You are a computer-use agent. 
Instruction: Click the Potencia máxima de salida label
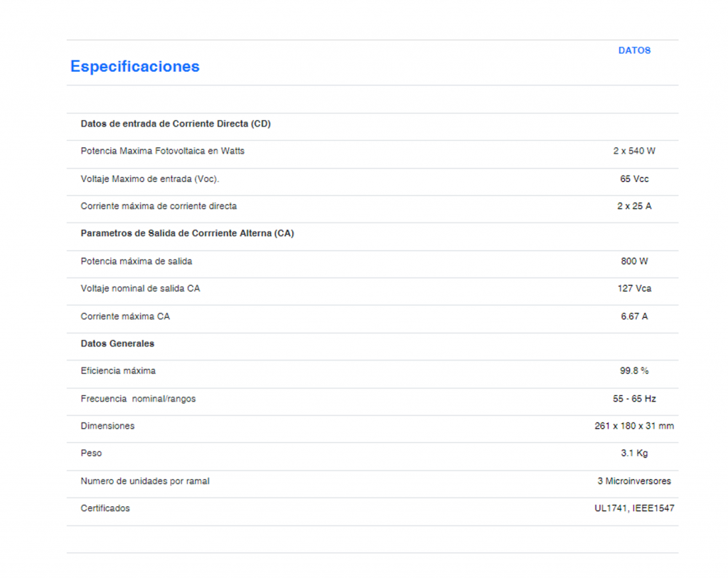point(136,262)
